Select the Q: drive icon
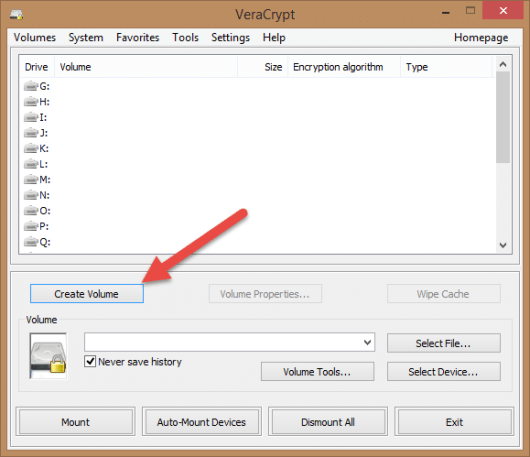The image size is (530, 457). 31,242
